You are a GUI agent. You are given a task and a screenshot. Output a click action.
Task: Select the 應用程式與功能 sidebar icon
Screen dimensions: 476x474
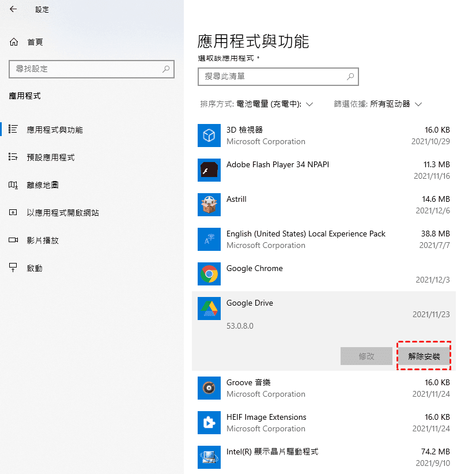pos(13,129)
